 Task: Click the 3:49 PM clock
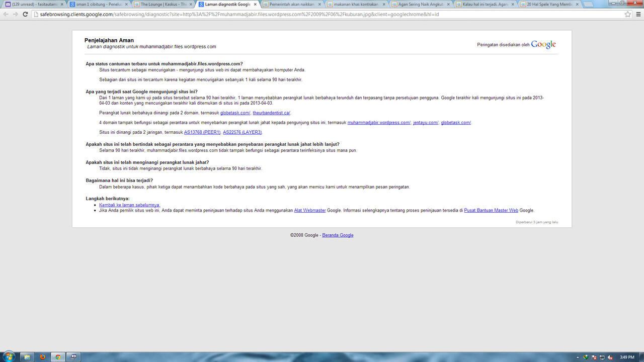pos(627,357)
